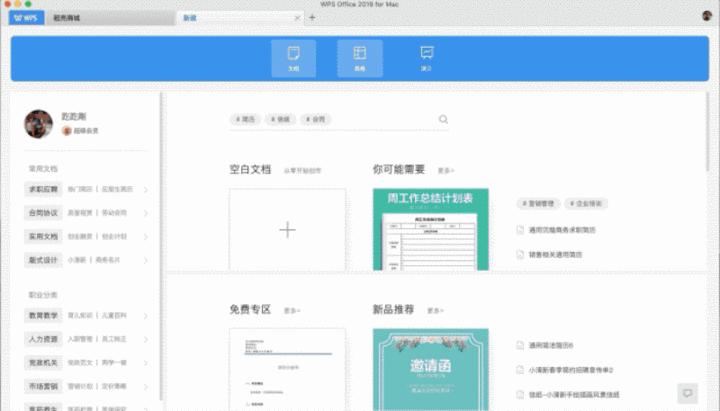Open the 党政机关 category

tap(43, 363)
